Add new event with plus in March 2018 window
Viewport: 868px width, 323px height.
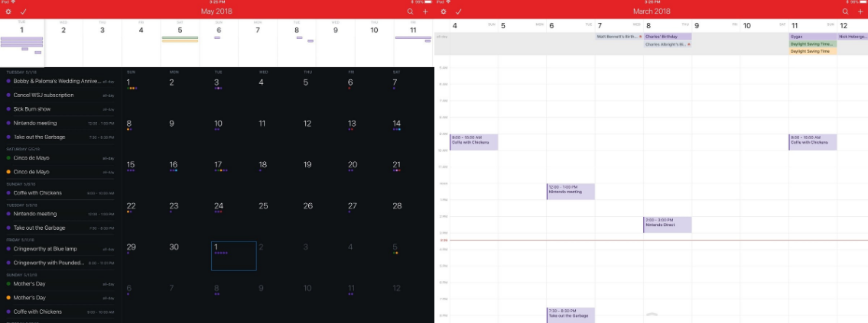[x=860, y=11]
